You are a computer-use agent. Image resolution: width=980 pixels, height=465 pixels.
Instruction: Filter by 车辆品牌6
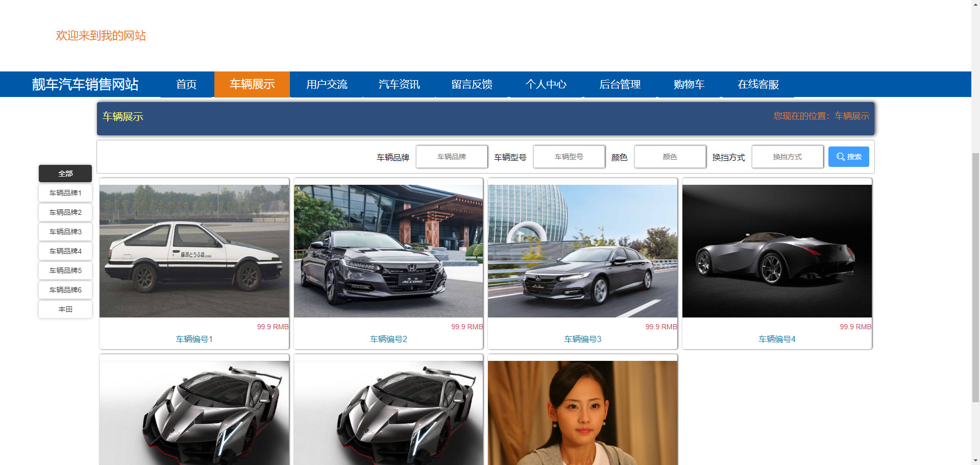click(65, 290)
